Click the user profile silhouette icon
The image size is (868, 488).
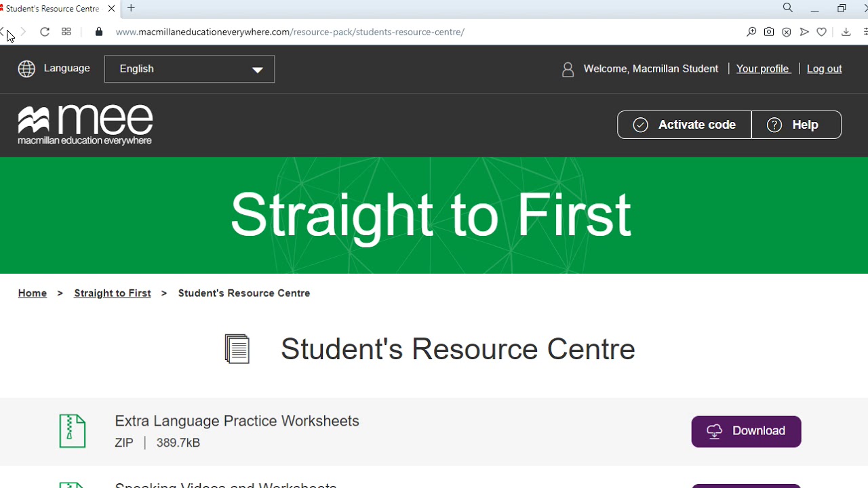[568, 69]
